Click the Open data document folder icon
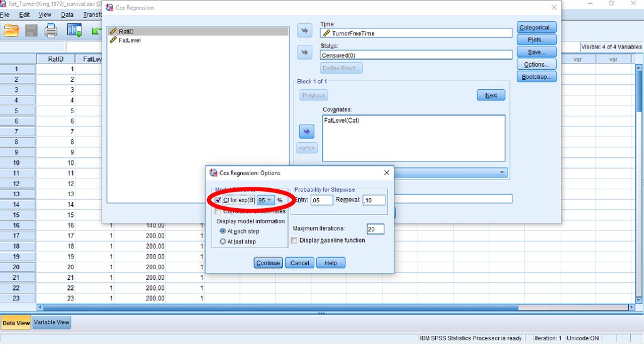644x361 pixels. coord(11,31)
